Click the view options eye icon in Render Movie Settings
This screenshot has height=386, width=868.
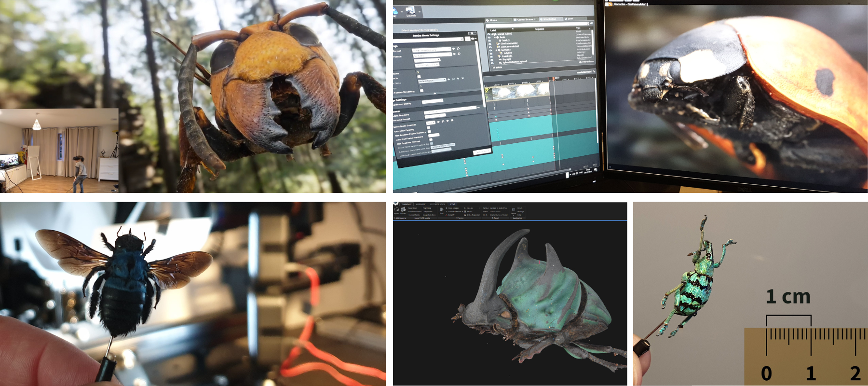[473, 39]
